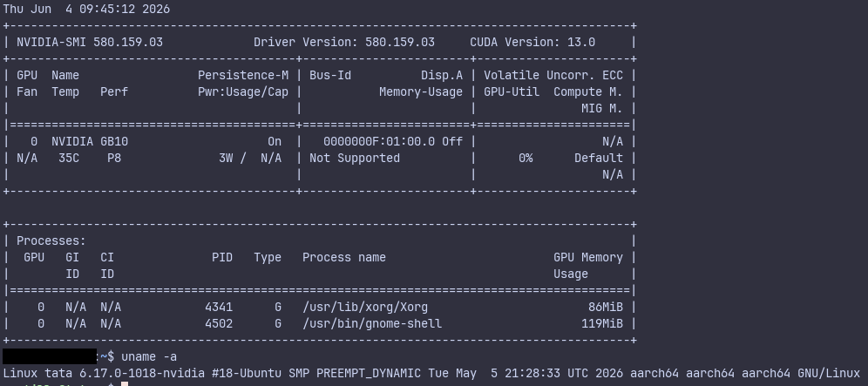Click the bus id 0000000F:01:00.0

tap(379, 142)
